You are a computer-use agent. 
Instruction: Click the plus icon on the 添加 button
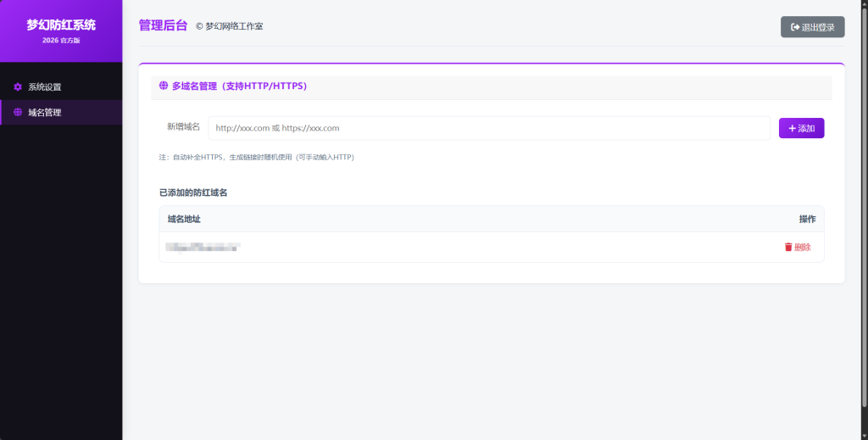click(792, 128)
